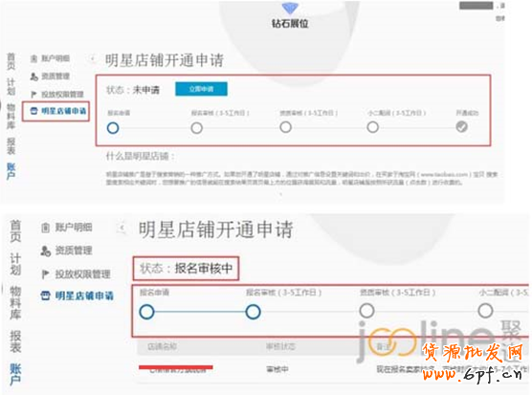The image size is (532, 395).
Task: Open 报表 tab in upper vertical navigation
Action: [11, 146]
